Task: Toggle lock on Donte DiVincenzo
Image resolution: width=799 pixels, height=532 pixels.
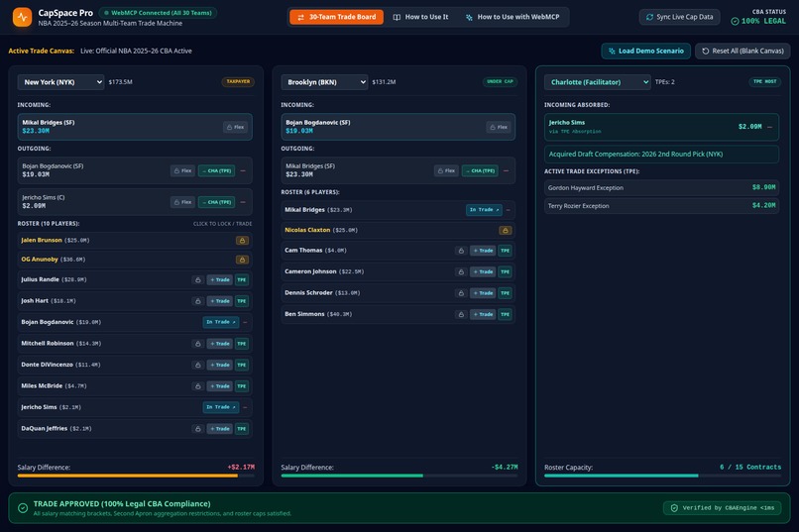Action: click(x=198, y=365)
